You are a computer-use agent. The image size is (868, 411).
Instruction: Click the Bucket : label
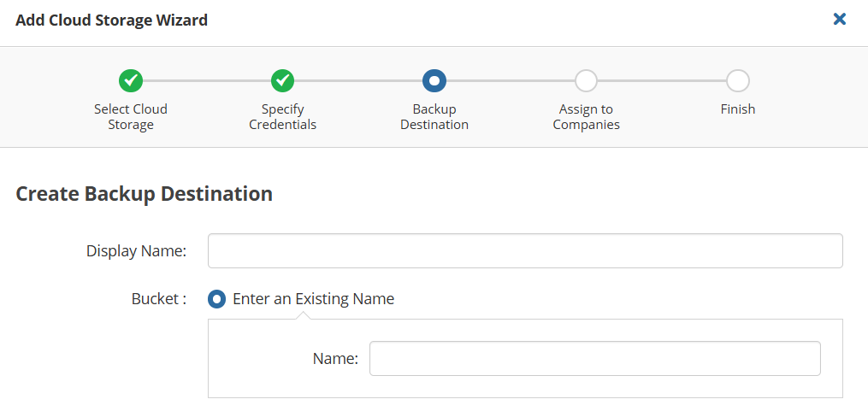pyautogui.click(x=159, y=299)
